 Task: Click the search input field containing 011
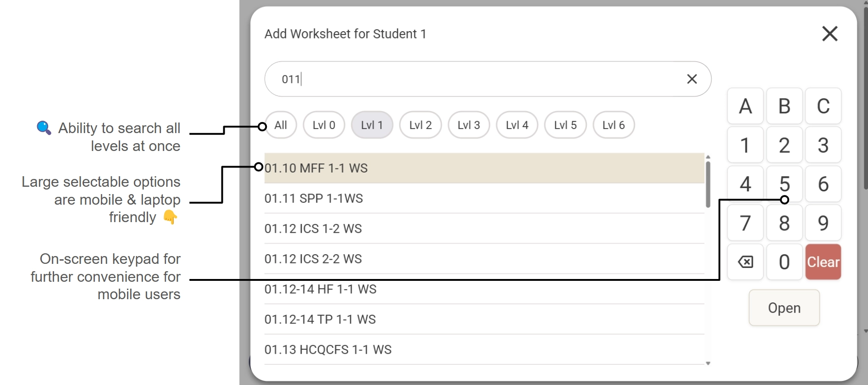click(488, 79)
